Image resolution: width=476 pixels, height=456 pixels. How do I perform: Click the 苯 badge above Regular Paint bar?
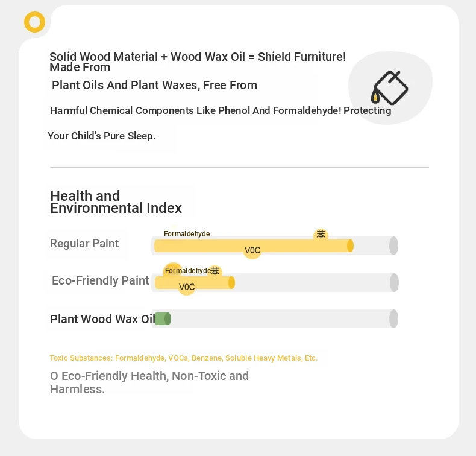pyautogui.click(x=321, y=235)
